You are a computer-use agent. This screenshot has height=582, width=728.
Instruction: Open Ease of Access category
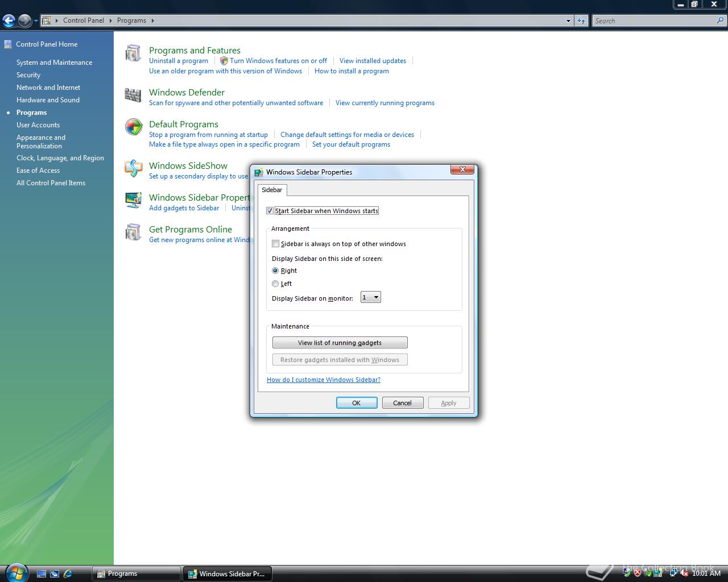[38, 171]
